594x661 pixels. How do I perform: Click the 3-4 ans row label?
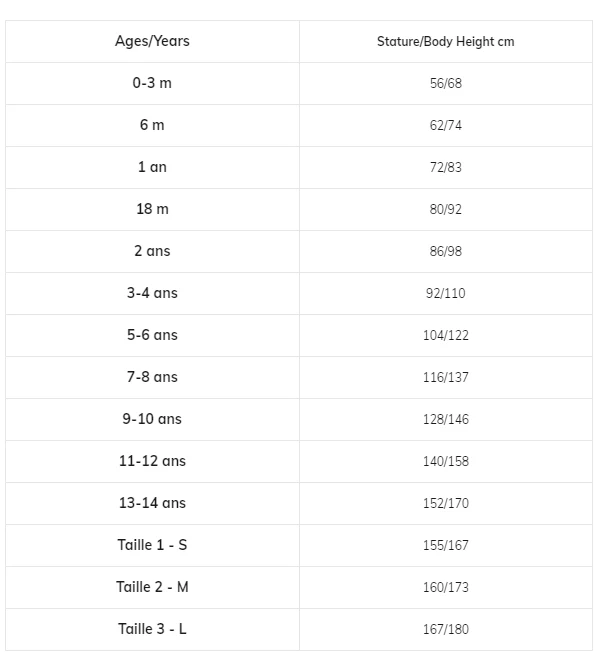click(x=152, y=293)
